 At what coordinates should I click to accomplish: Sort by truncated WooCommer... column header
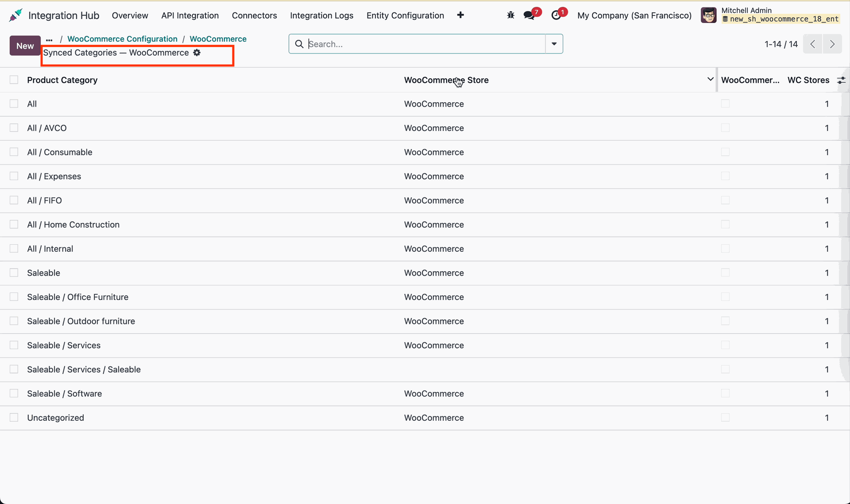pyautogui.click(x=750, y=80)
